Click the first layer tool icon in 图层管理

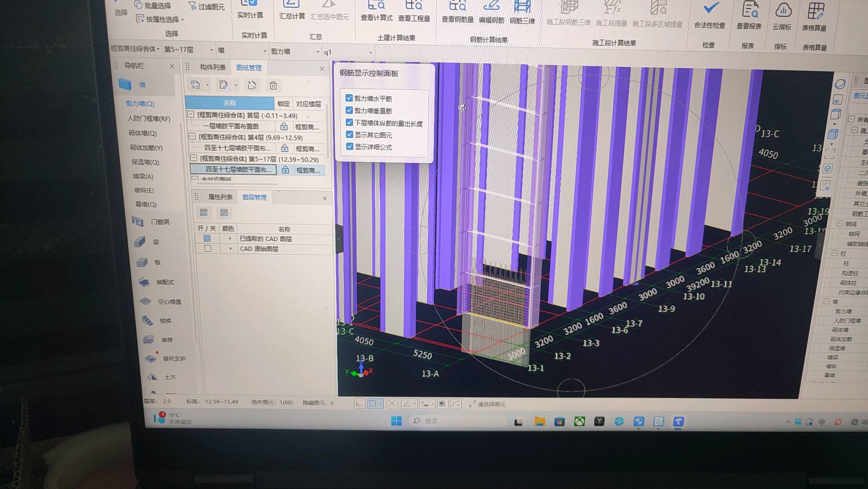[204, 212]
